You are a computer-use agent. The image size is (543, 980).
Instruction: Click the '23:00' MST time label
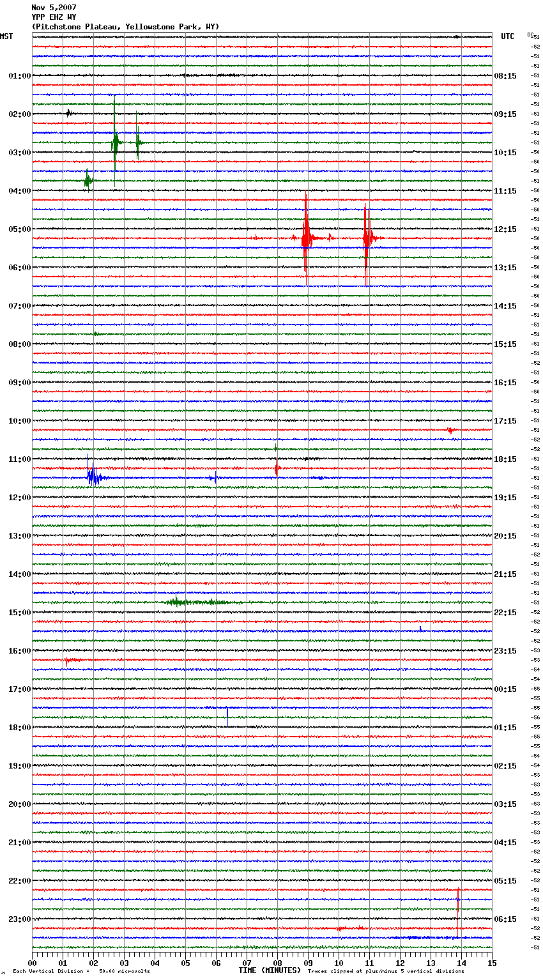(x=20, y=919)
